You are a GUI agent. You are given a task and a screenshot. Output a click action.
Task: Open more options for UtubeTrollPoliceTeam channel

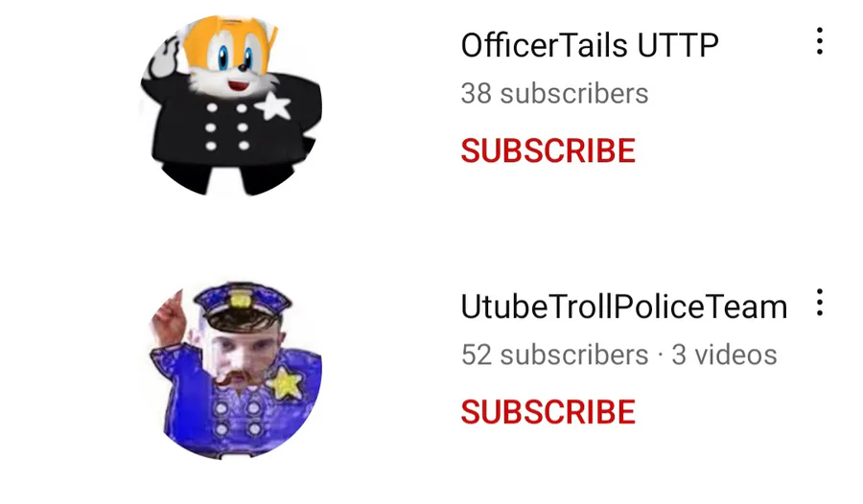[x=820, y=303]
